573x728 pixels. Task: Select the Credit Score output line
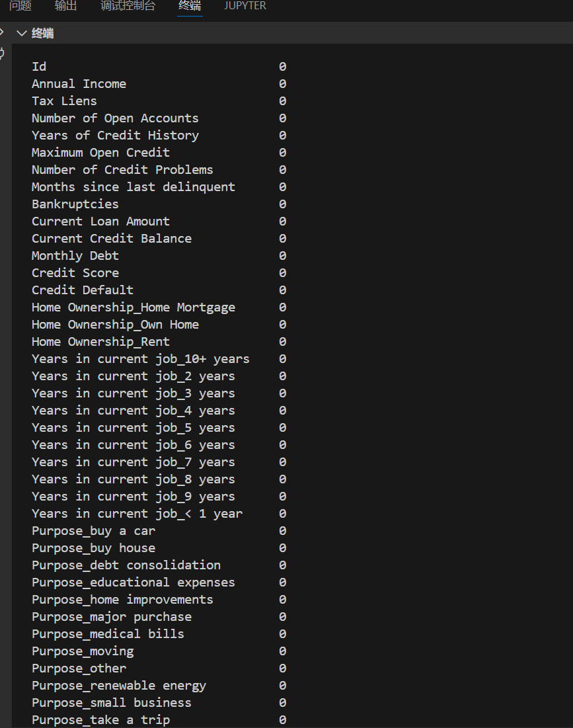tap(75, 272)
